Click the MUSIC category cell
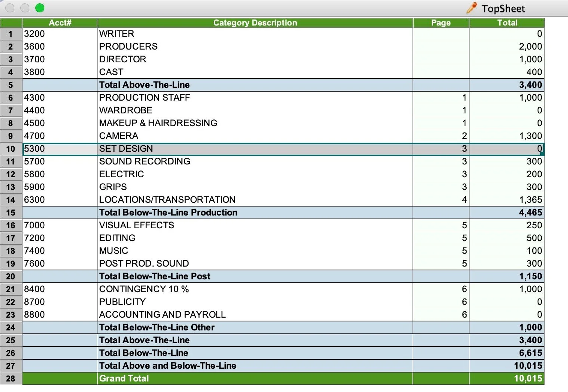 [x=255, y=251]
